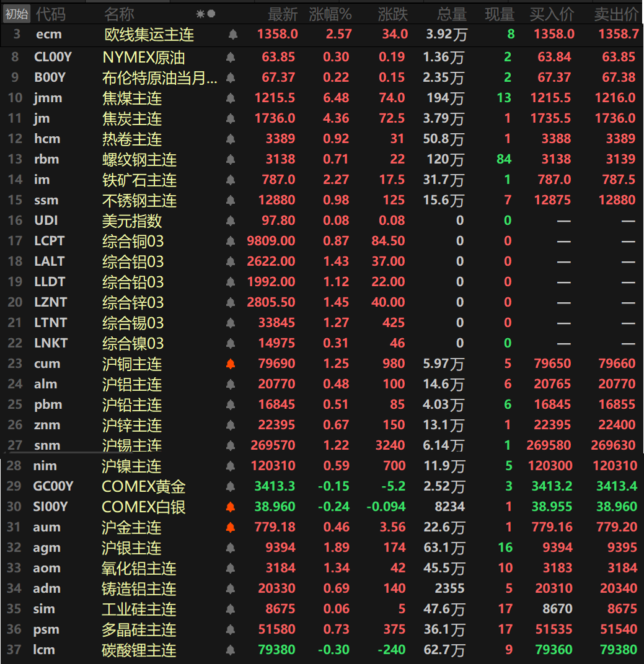The image size is (644, 664).
Task: Select the 氧化铝主连 contract name
Action: pos(139,568)
